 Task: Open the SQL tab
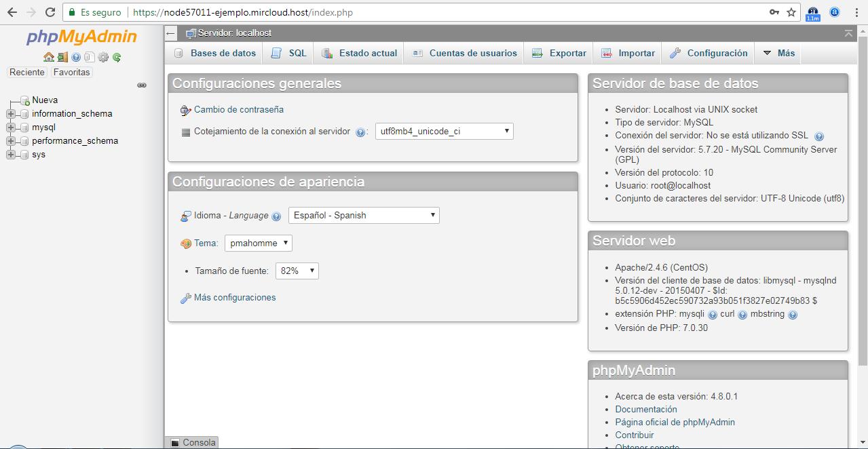click(288, 53)
